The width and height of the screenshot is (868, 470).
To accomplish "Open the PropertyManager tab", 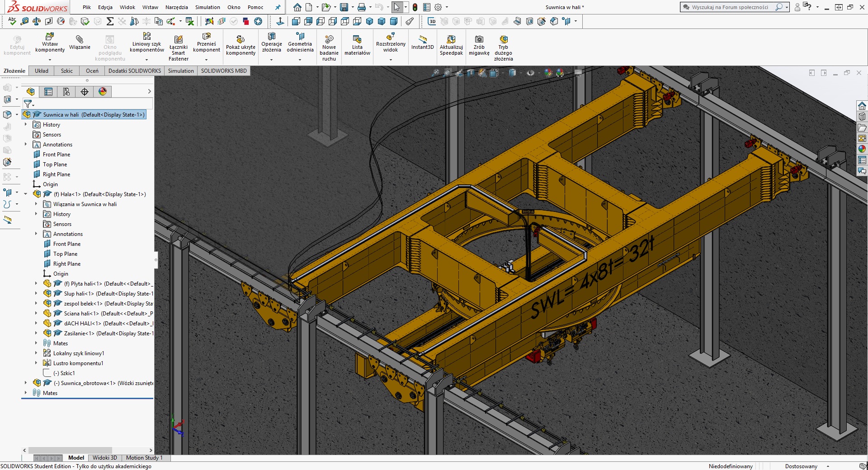I will tap(48, 92).
